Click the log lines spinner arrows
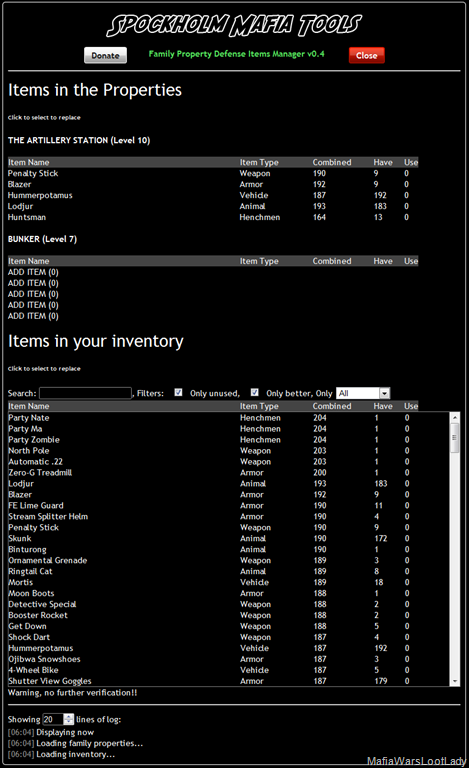This screenshot has height=768, width=469. click(69, 719)
